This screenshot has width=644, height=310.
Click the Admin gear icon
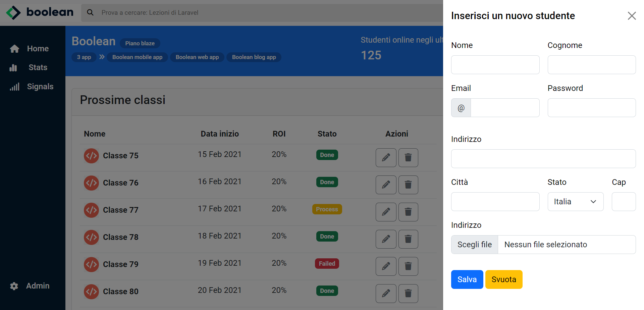[x=14, y=286]
